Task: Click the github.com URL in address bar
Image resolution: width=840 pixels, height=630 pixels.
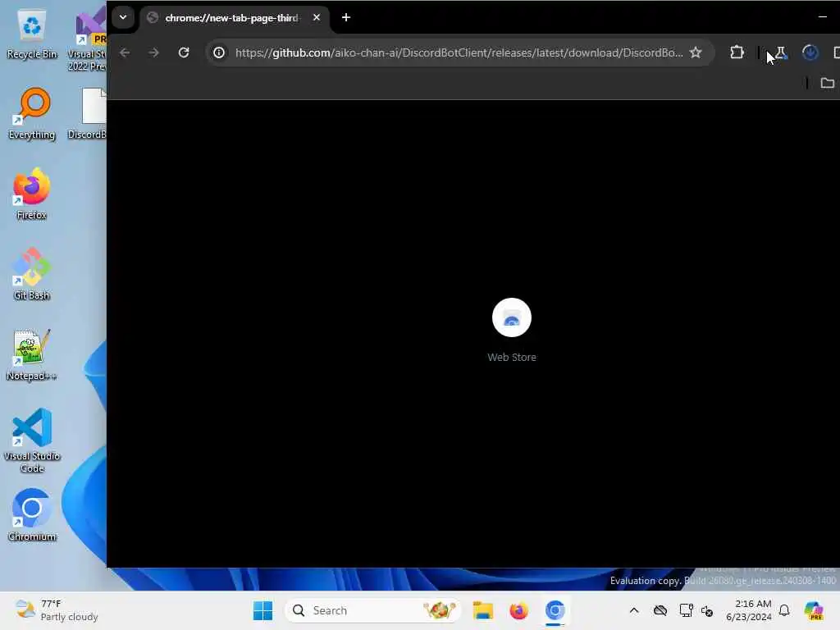Action: coord(459,52)
